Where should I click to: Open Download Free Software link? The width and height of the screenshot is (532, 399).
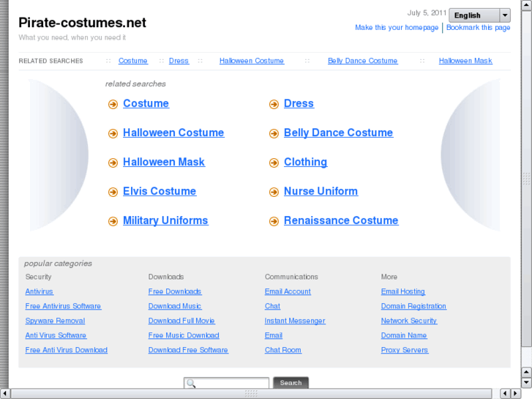(188, 350)
